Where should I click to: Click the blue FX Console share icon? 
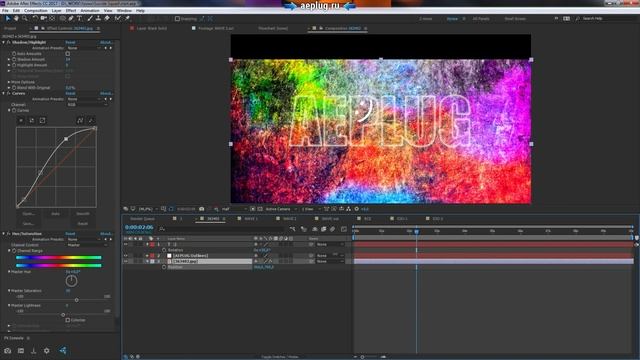point(62,351)
